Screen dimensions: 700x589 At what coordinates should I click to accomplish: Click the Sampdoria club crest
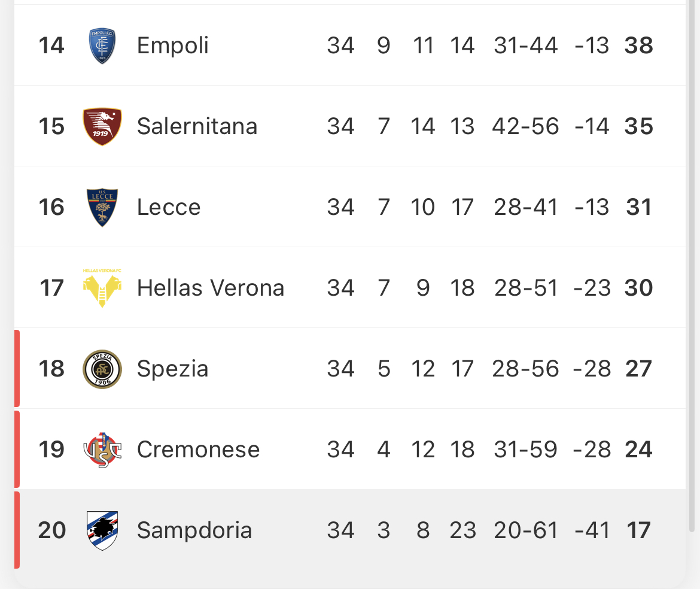click(x=102, y=530)
